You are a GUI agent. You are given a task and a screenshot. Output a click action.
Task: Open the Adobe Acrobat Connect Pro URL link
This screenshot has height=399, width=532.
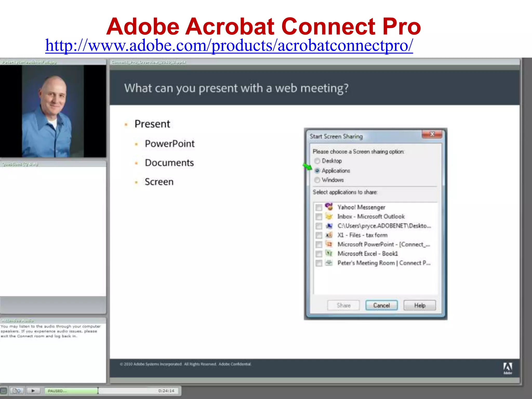point(229,46)
